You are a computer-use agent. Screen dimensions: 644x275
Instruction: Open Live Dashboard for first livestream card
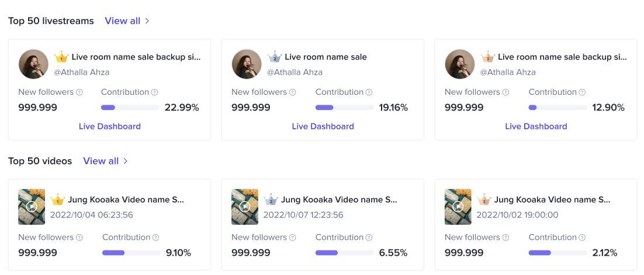pyautogui.click(x=110, y=126)
